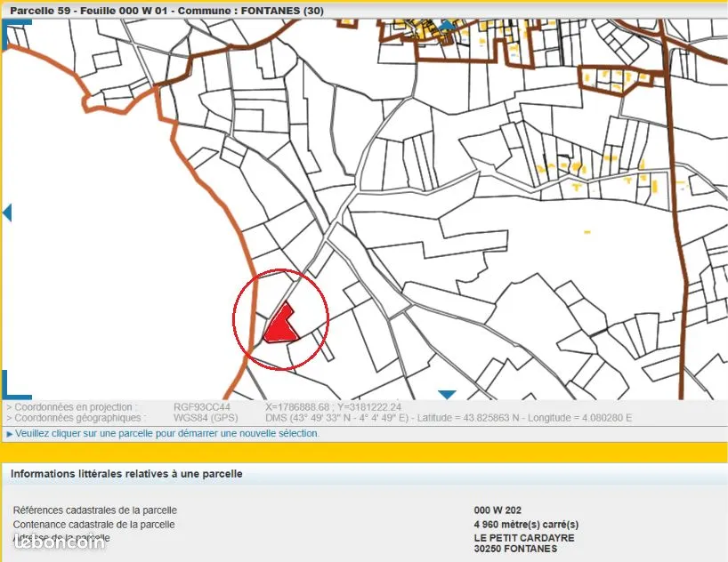Screen dimensions: 728x562
Task: Click the "WGS84 (GPS)" text
Action: point(206,418)
